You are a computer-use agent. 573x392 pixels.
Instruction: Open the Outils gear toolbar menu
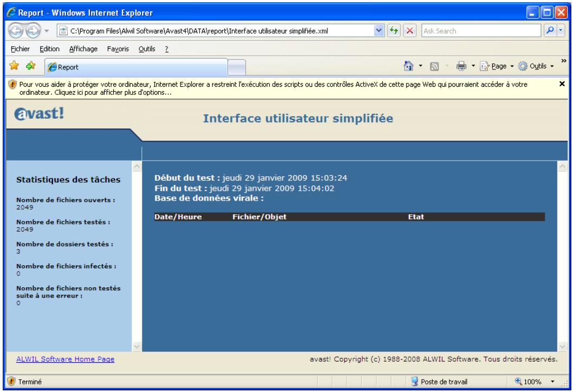coord(536,66)
